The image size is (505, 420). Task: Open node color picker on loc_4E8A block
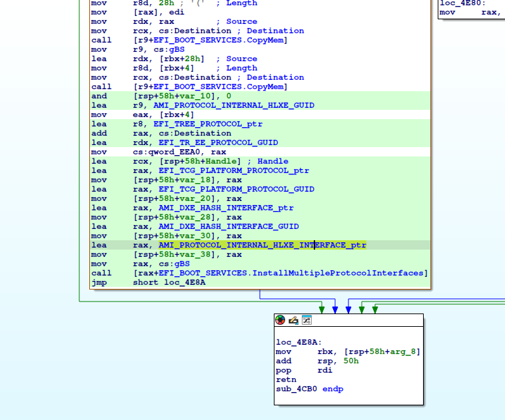click(281, 320)
